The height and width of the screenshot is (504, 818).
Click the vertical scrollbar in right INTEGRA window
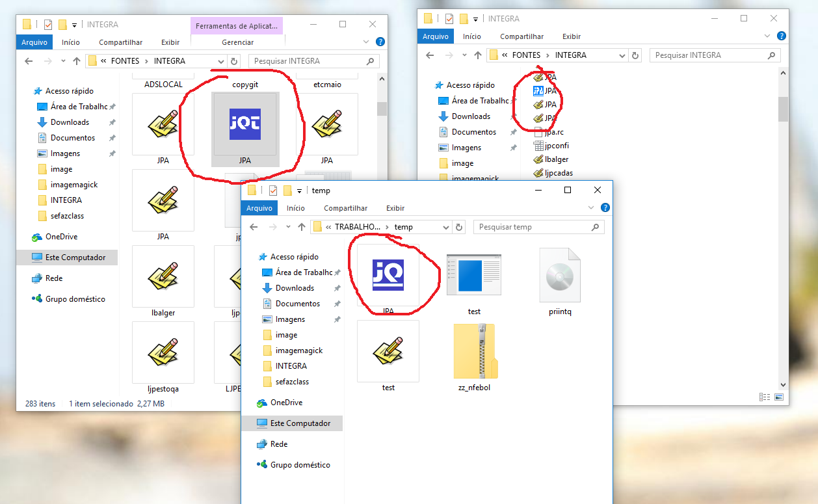coord(784,109)
